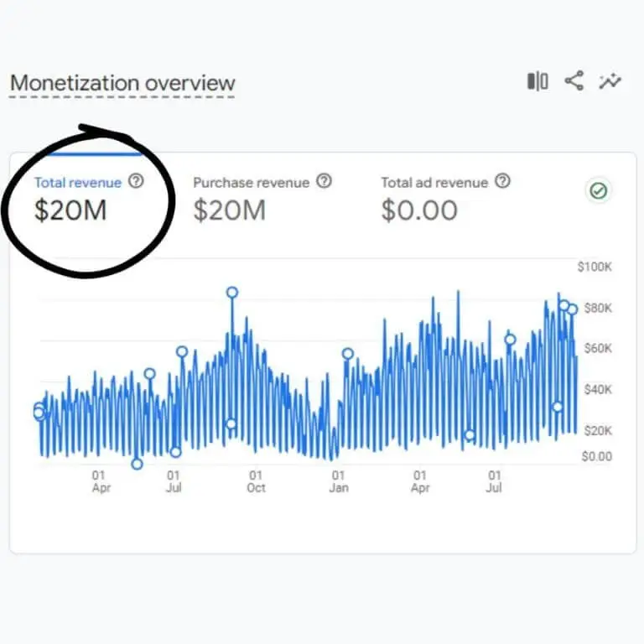
Task: Open the insights sparkline icon
Action: click(x=610, y=81)
